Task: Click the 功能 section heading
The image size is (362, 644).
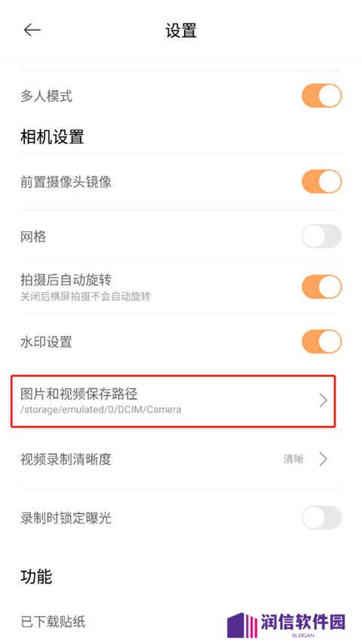Action: point(36,577)
